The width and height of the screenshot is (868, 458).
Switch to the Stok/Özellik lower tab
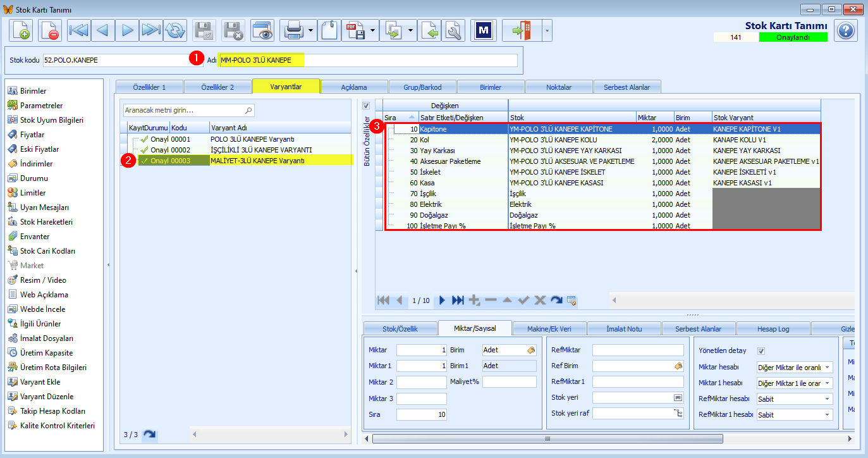(400, 328)
